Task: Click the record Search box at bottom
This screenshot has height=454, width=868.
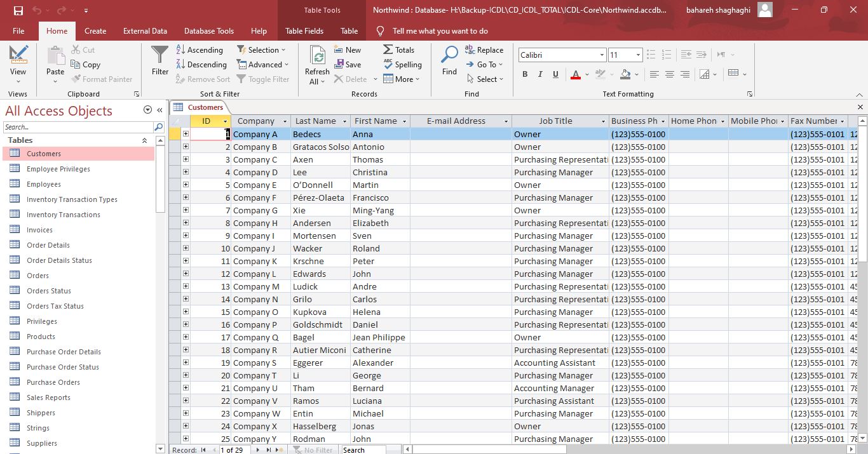Action: click(x=363, y=450)
